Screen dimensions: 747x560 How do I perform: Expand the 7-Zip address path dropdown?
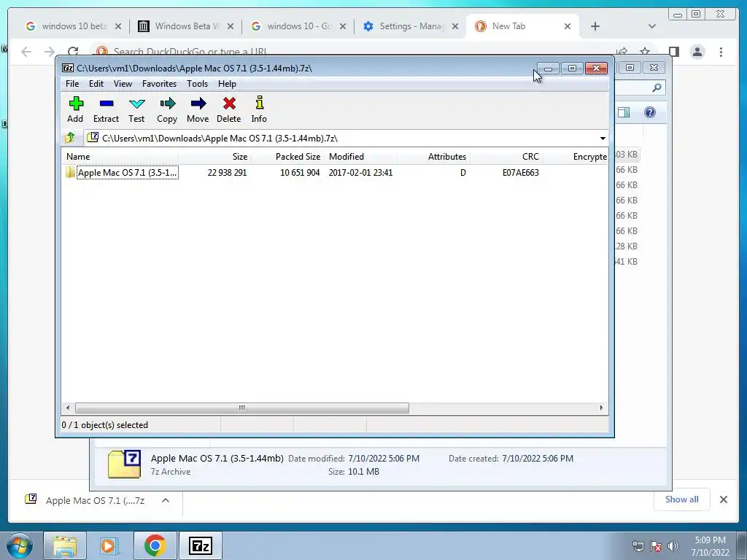pyautogui.click(x=603, y=138)
